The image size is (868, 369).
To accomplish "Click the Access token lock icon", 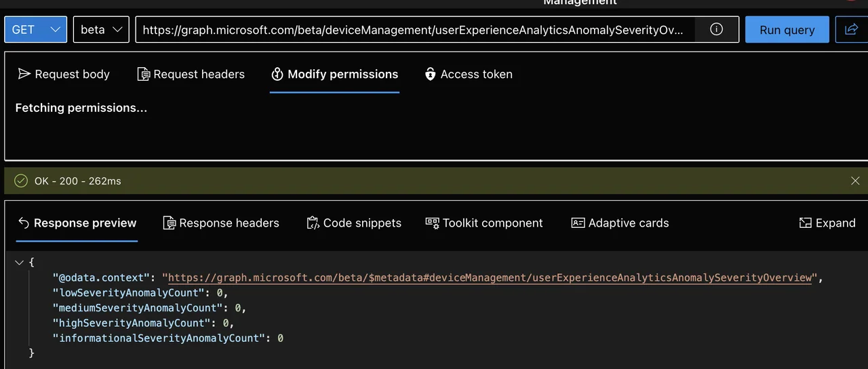I will click(430, 74).
